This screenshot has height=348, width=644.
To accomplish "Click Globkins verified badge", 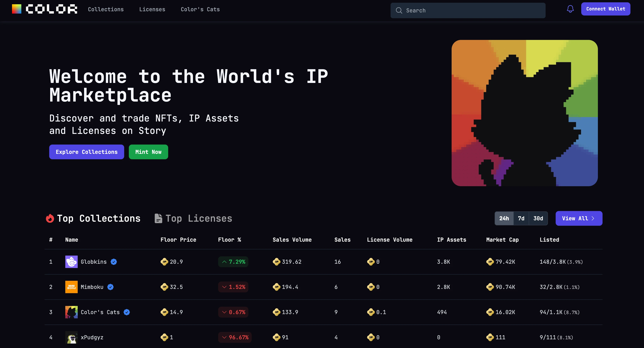I will pos(114,262).
